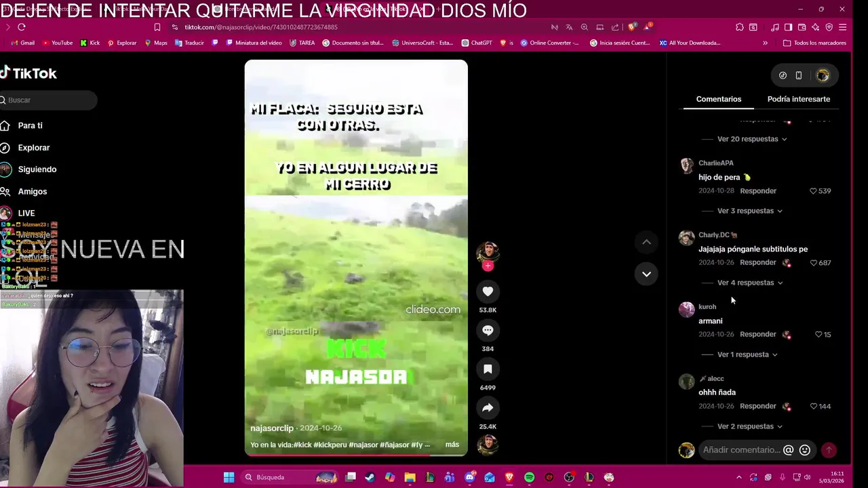Image resolution: width=868 pixels, height=488 pixels.
Task: Like CharlieAPA's comment with 539 likes
Action: click(813, 191)
